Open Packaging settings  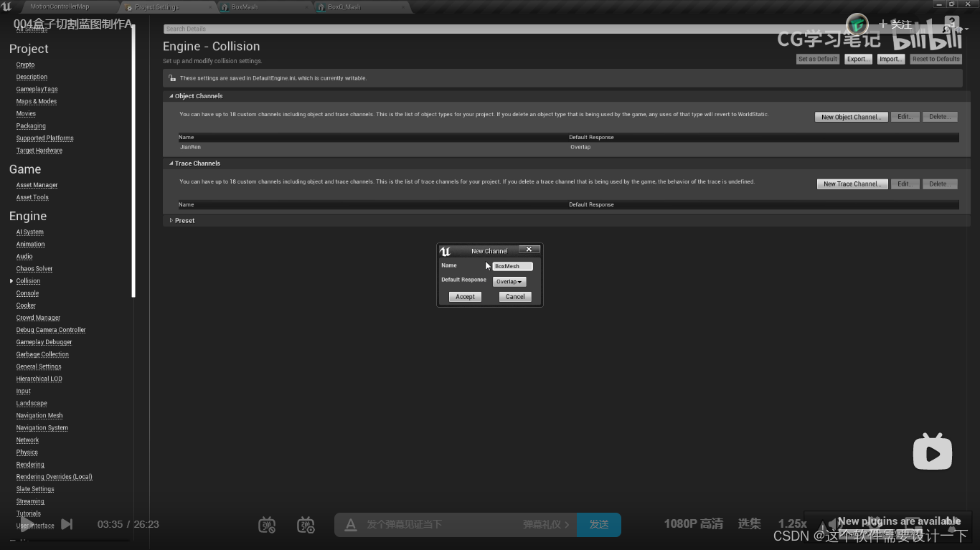tap(31, 125)
